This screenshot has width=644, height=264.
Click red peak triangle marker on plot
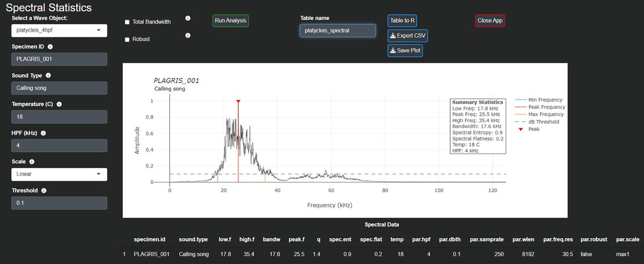click(238, 101)
